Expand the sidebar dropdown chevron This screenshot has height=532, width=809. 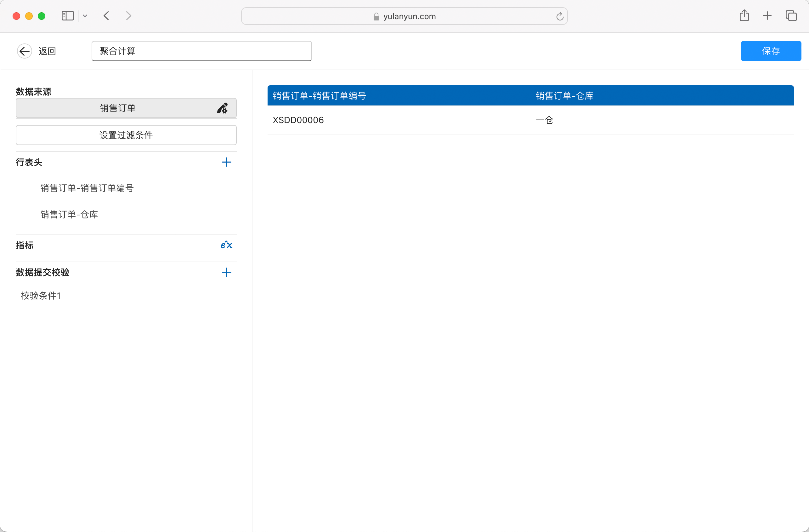tap(85, 16)
